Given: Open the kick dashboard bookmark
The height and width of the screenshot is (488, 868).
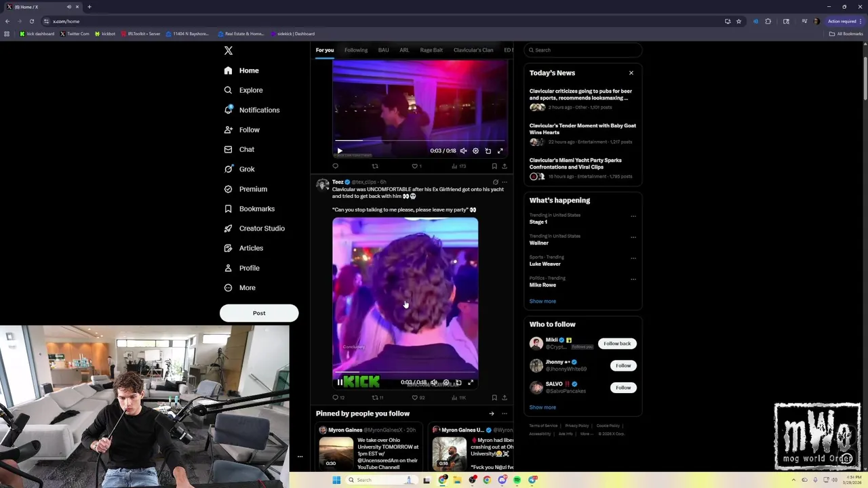Looking at the screenshot, I should tap(37, 34).
